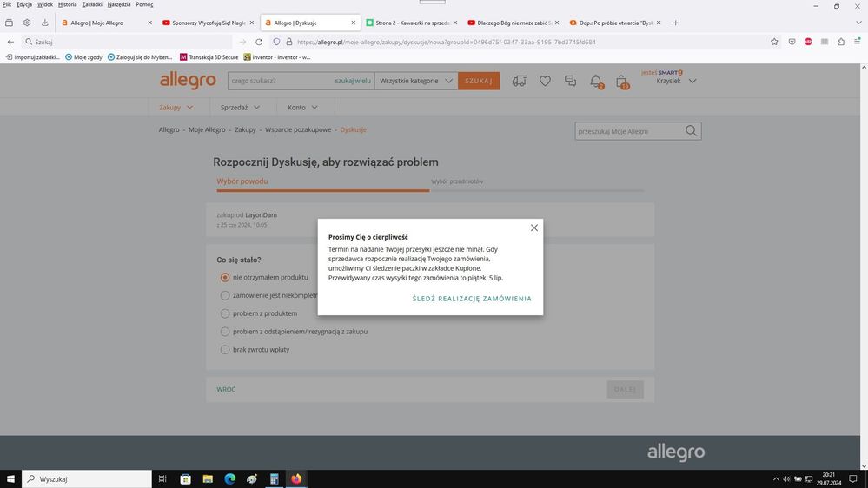Open the notifications bell icon
Image resolution: width=868 pixels, height=488 pixels.
click(x=596, y=81)
